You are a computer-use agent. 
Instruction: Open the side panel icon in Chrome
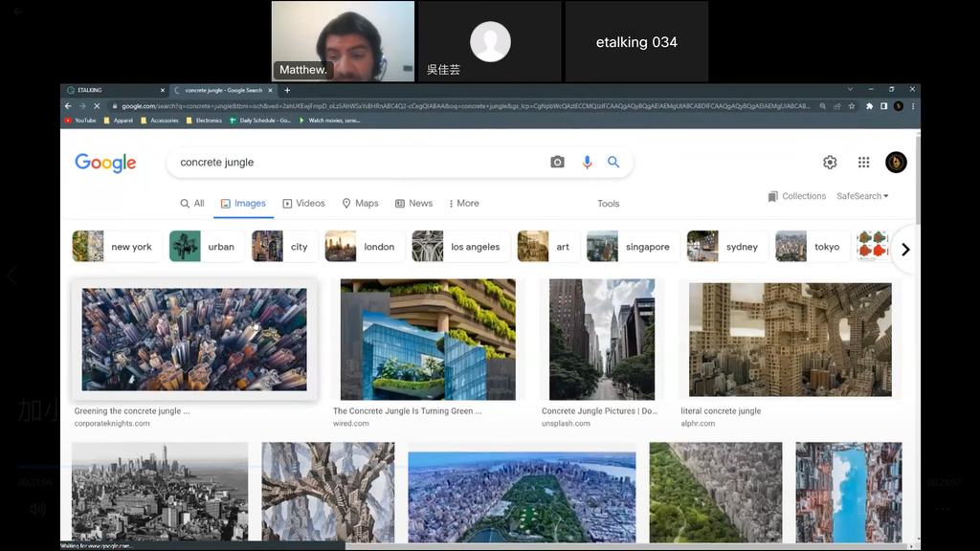tap(883, 106)
